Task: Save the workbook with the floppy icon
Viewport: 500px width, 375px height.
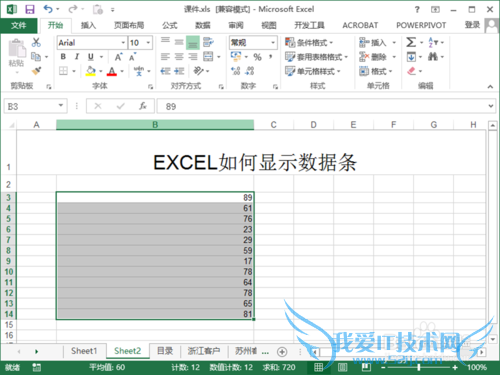Action: 30,9
